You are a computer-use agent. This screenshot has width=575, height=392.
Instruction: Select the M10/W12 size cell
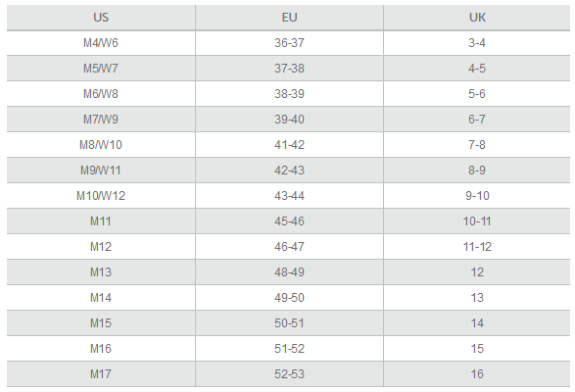101,196
